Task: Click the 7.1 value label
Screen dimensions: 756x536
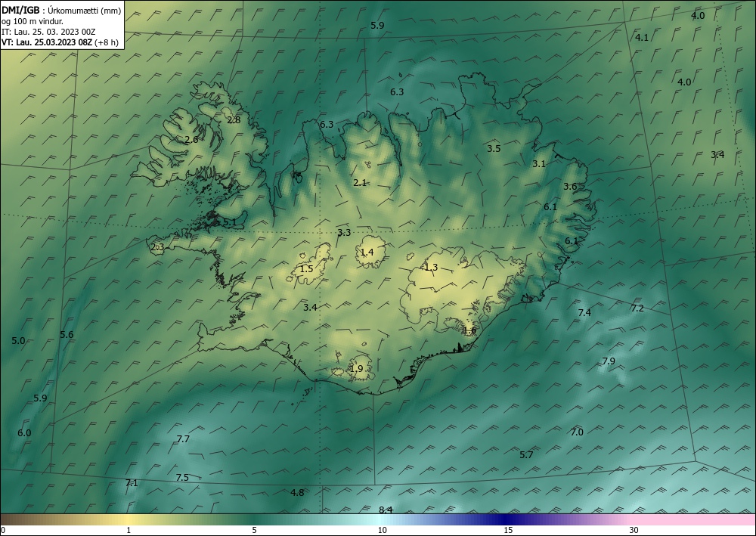Action: click(x=132, y=483)
